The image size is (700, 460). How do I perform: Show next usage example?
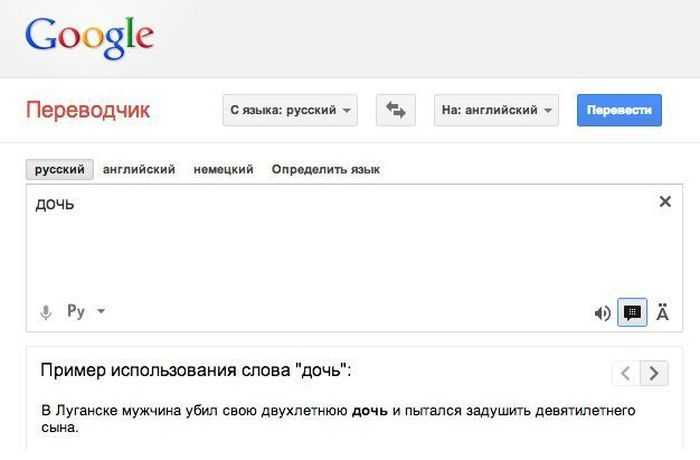coord(654,373)
